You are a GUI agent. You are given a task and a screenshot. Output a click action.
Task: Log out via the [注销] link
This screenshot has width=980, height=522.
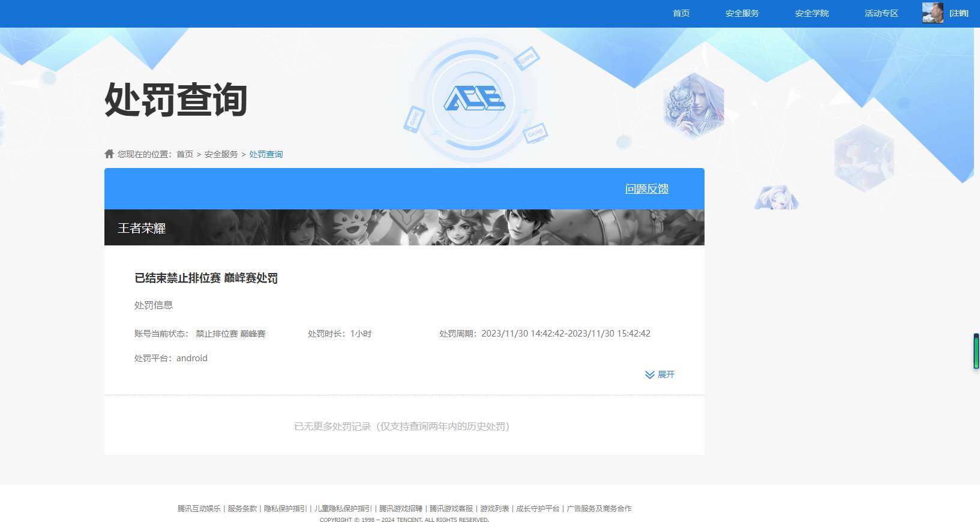(x=958, y=13)
